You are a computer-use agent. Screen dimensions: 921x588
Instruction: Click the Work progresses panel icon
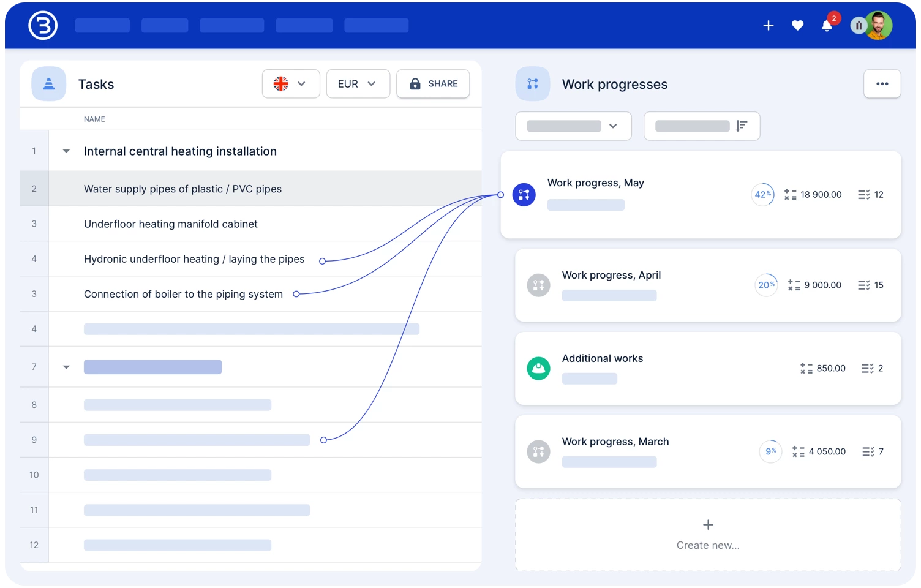[533, 84]
